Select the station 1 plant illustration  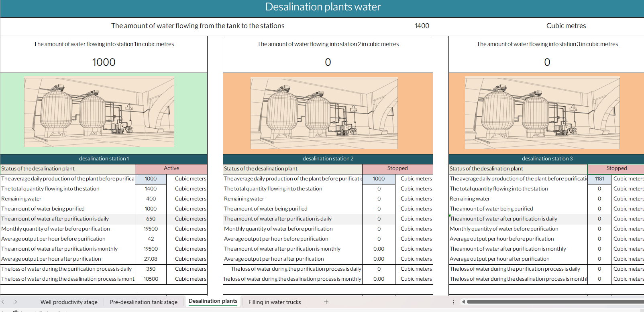click(x=99, y=112)
